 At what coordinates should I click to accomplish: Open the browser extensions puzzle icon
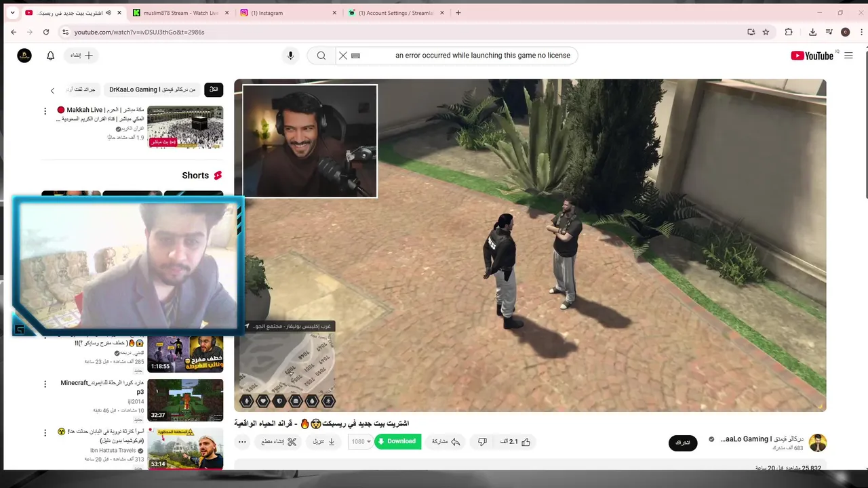789,32
